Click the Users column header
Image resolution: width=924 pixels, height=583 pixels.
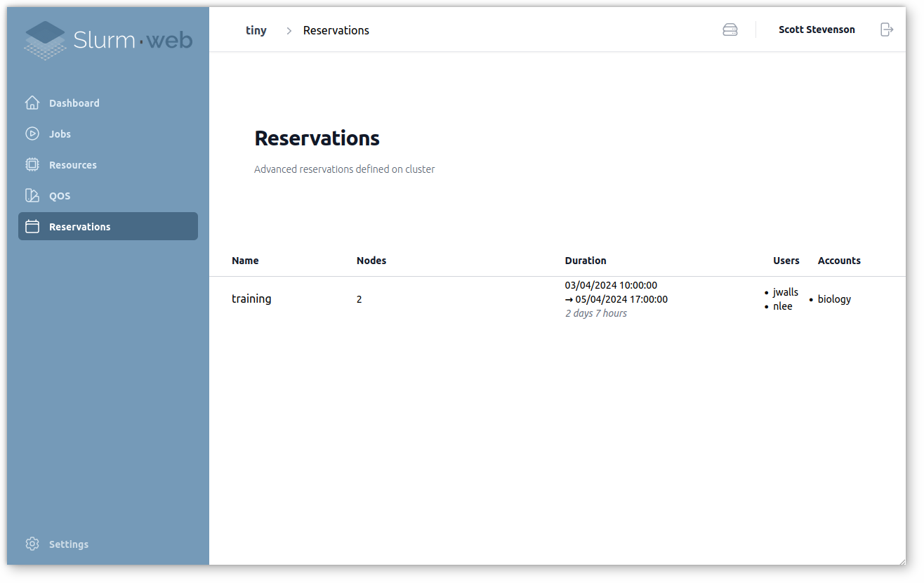pos(786,261)
